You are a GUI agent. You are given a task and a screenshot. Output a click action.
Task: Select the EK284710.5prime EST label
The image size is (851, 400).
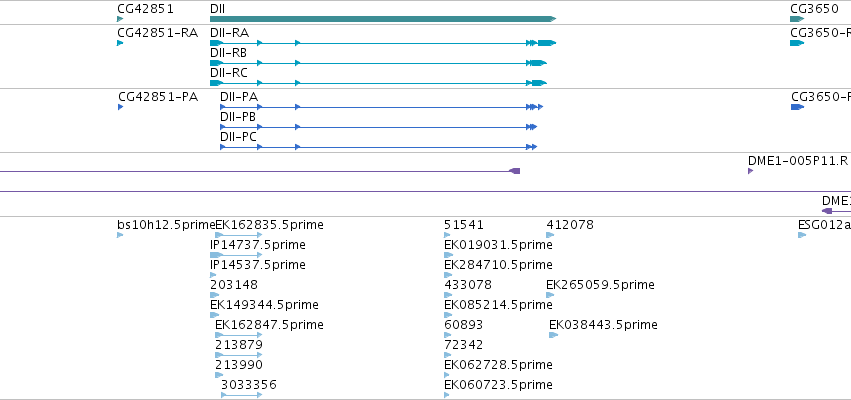(498, 265)
